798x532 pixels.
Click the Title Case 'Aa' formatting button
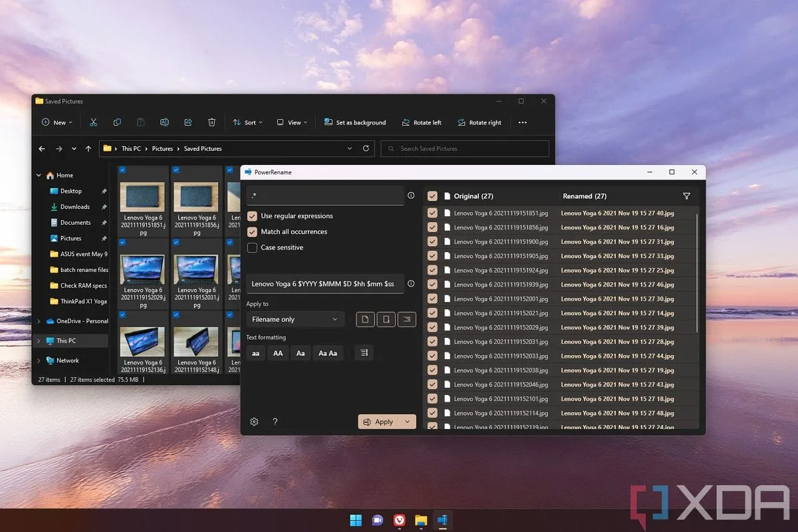coord(301,353)
